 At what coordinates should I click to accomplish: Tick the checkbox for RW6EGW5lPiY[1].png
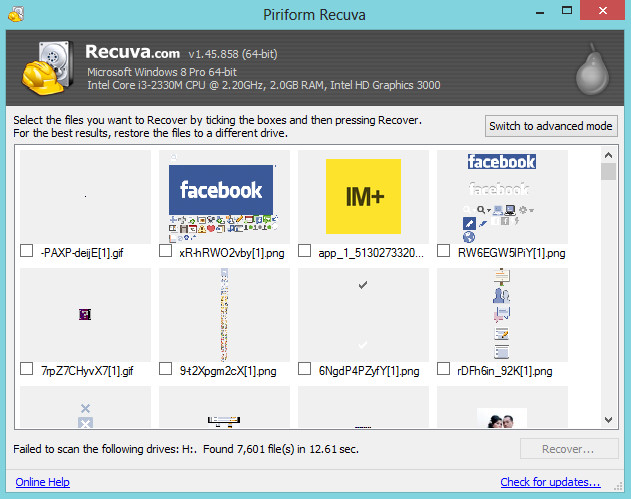click(443, 251)
